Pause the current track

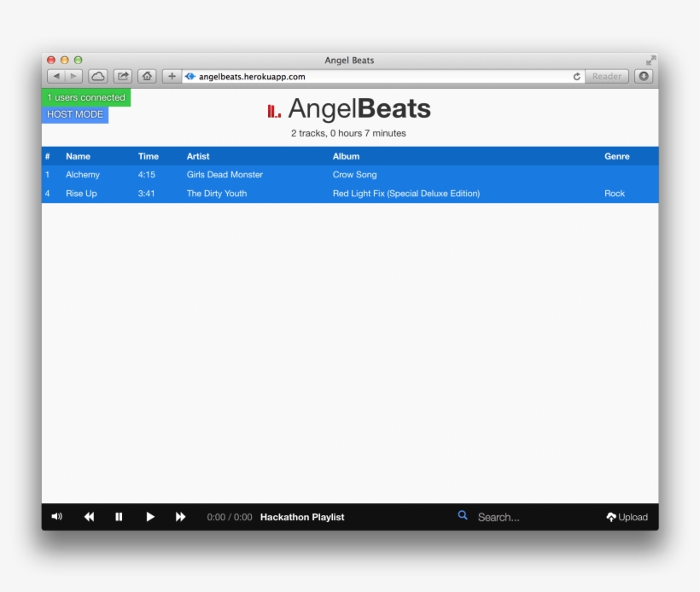pos(120,516)
